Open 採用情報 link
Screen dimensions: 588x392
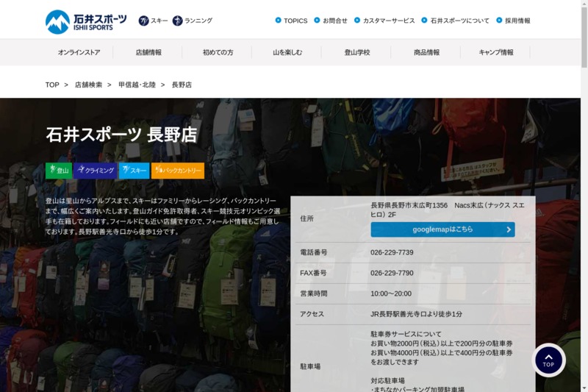tap(517, 21)
